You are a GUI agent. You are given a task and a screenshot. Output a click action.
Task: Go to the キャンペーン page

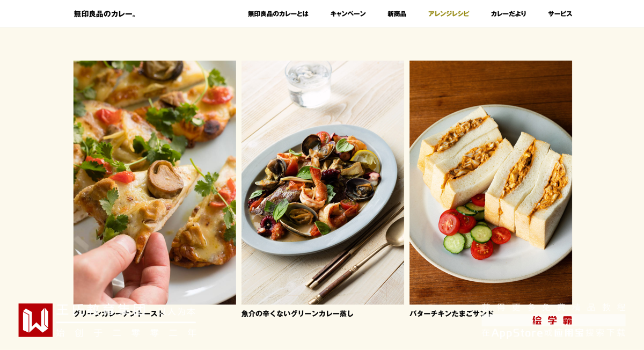tap(348, 14)
